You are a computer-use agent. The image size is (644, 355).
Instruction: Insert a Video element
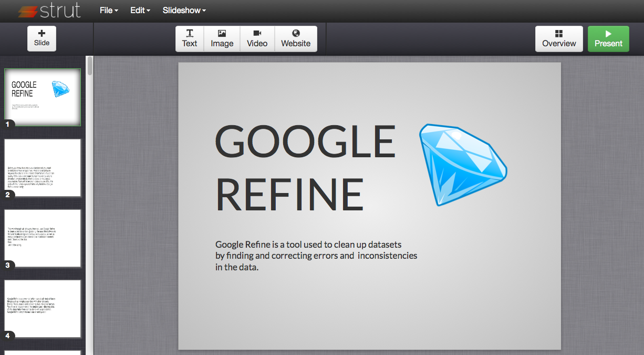(257, 38)
